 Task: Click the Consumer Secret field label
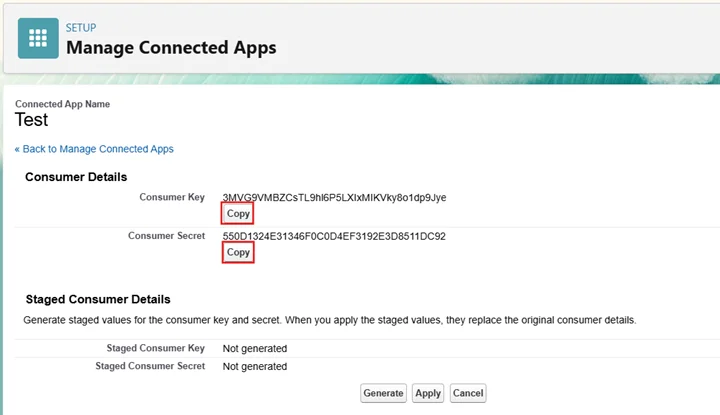click(x=166, y=237)
